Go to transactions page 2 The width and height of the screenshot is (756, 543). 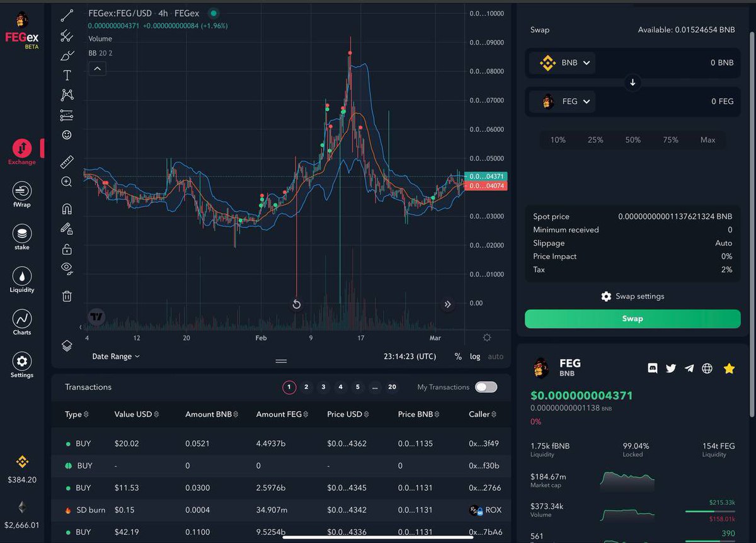(x=306, y=387)
